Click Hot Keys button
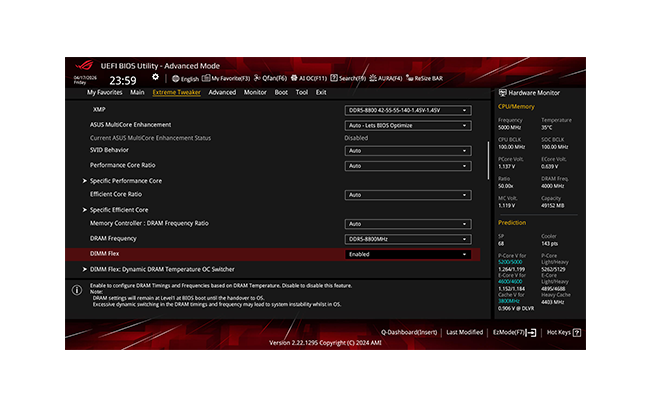 coord(564,332)
